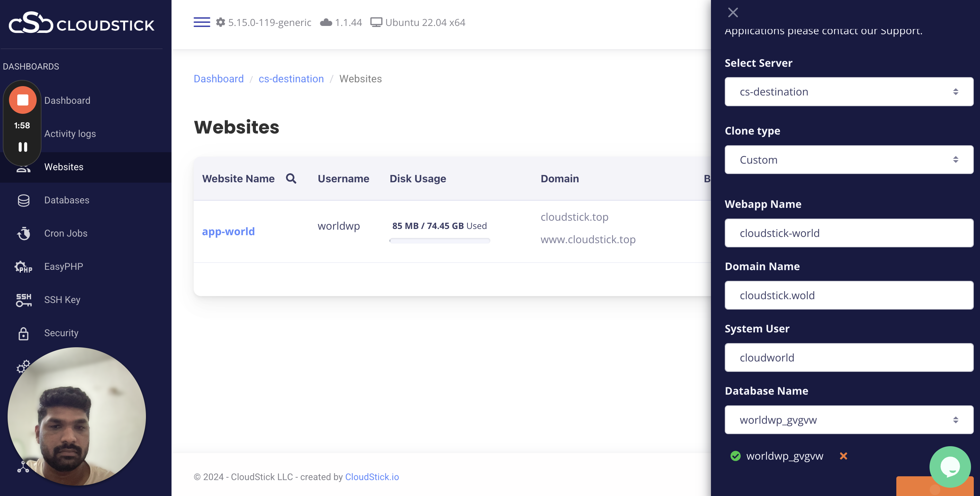This screenshot has width=980, height=496.
Task: Click the hamburger menu icon
Action: (x=202, y=22)
